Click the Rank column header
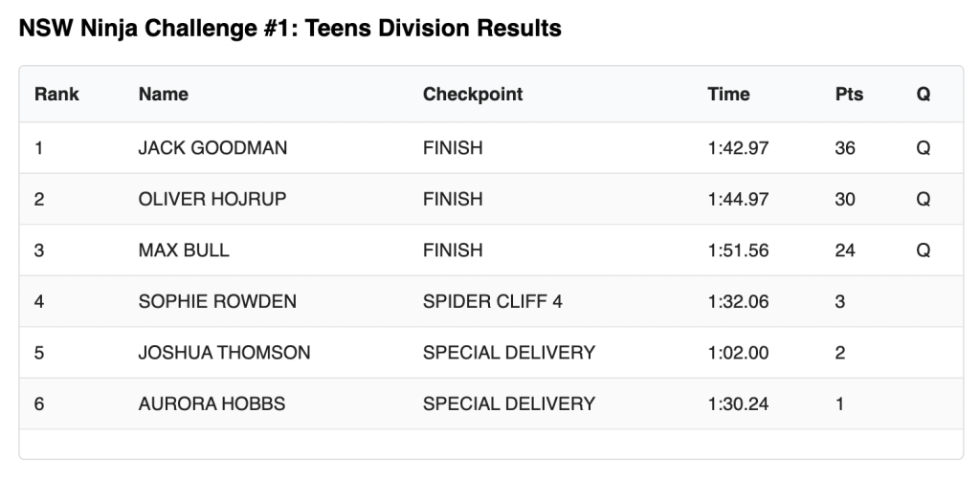This screenshot has height=479, width=980. coord(56,95)
